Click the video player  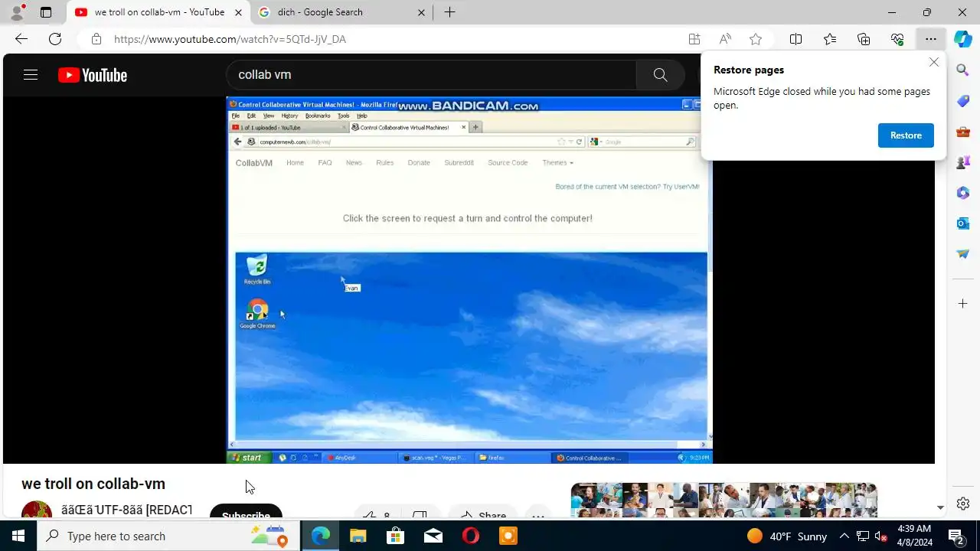coord(469,280)
